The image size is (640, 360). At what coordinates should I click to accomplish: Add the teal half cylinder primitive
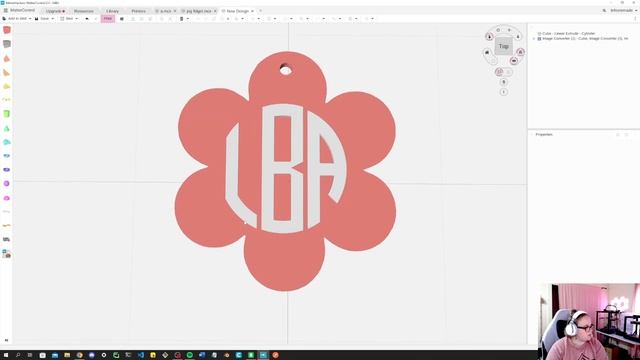(x=7, y=142)
